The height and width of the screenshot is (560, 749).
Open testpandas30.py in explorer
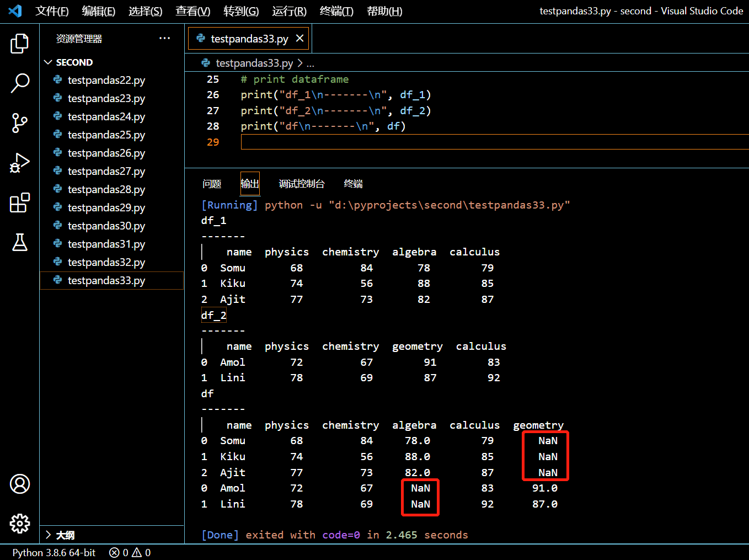point(111,226)
